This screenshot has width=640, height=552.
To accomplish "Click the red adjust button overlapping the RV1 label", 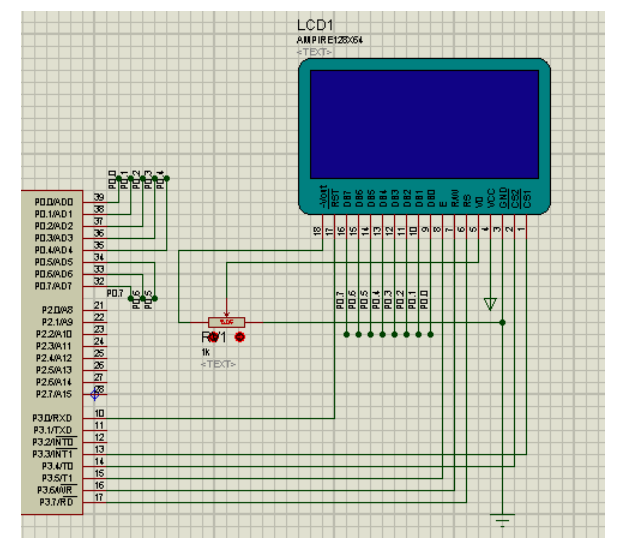I will coord(214,337).
